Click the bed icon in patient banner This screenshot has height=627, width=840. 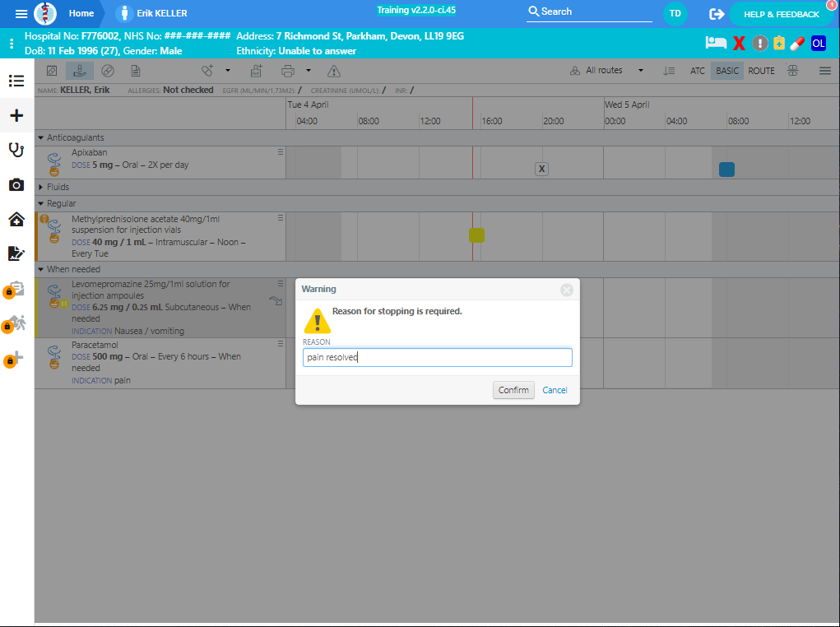tap(716, 43)
